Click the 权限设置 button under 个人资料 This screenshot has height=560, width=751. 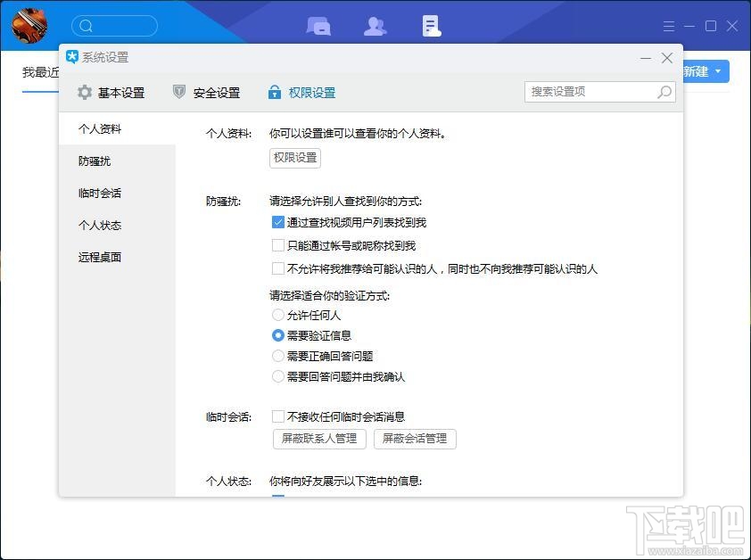coord(294,158)
